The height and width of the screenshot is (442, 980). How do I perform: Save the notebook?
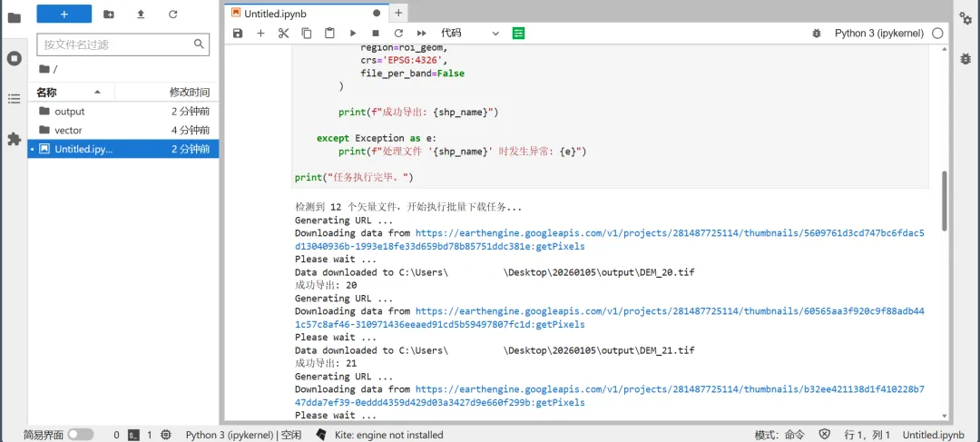(x=238, y=34)
